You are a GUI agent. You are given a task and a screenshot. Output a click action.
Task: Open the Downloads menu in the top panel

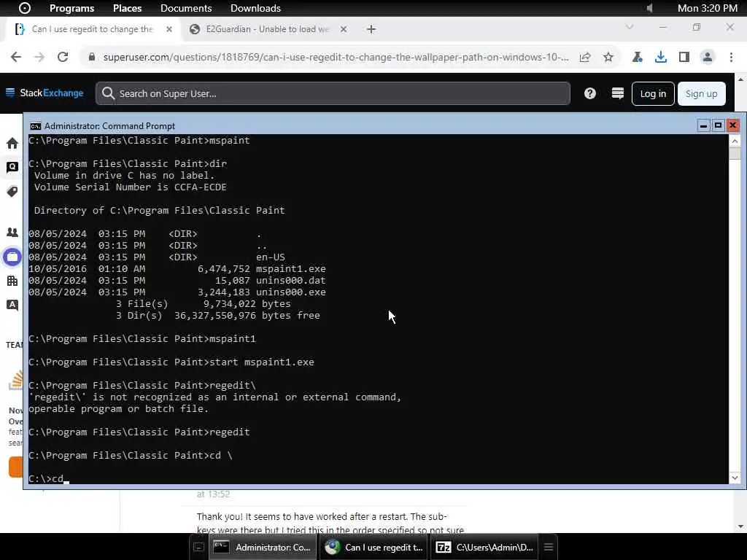click(255, 8)
